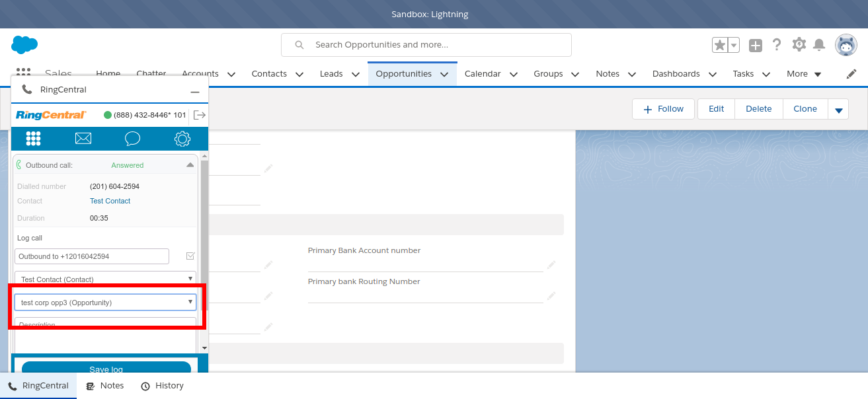Expand more record actions dropdown next to Clone
The image size is (868, 399).
coord(838,110)
